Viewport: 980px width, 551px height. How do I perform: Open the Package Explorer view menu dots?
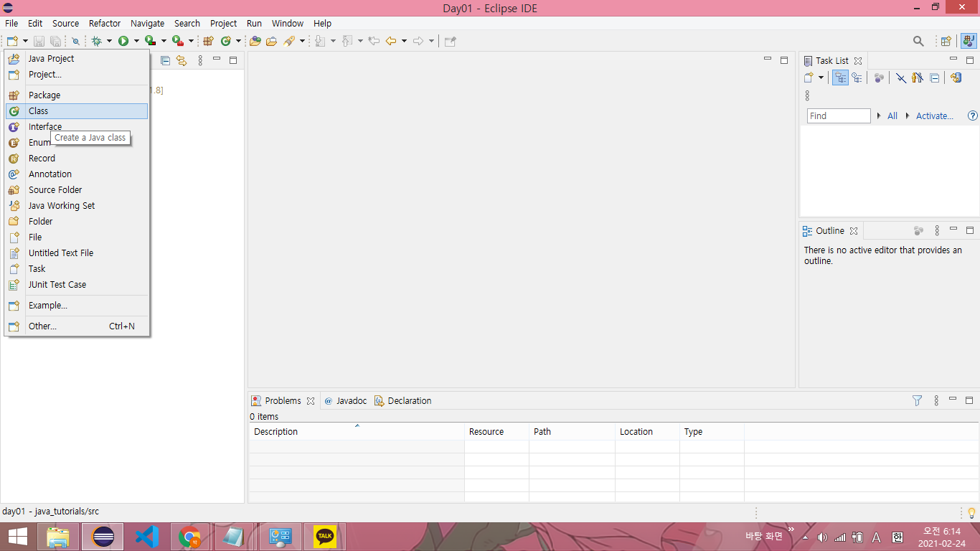coord(200,60)
